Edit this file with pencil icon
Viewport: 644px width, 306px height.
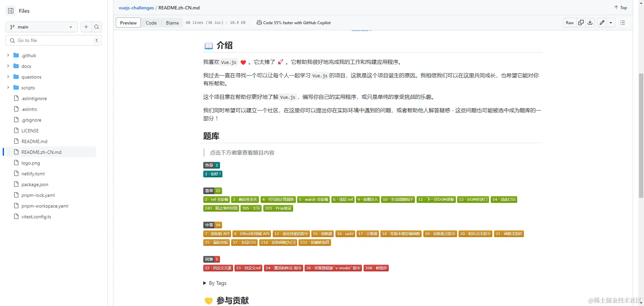pyautogui.click(x=602, y=23)
